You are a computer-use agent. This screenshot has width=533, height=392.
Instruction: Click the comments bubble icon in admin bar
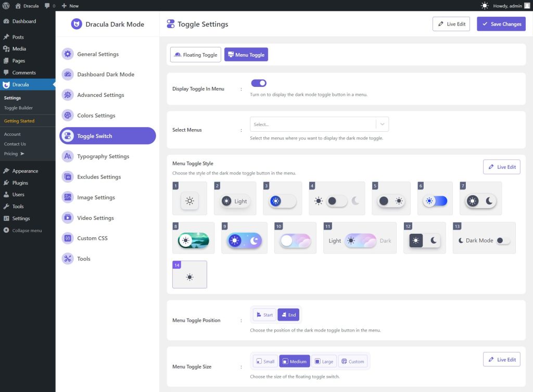[x=47, y=6]
